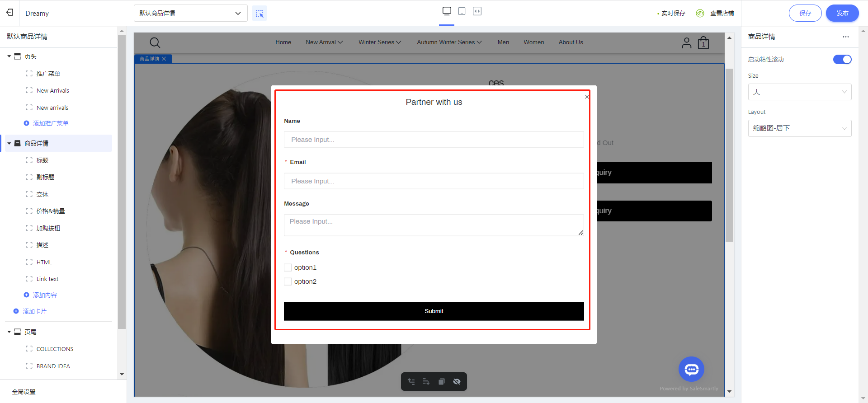Viewport: 868px width, 403px height.
Task: Click the 保存 save button
Action: tap(805, 13)
